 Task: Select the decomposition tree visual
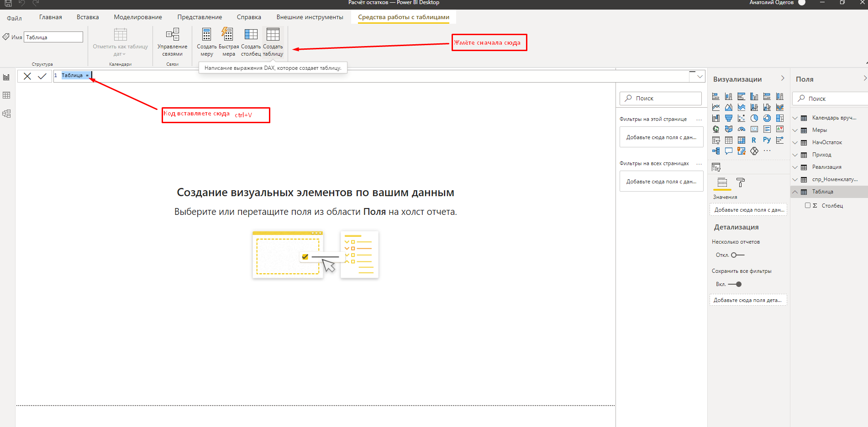[x=716, y=151]
